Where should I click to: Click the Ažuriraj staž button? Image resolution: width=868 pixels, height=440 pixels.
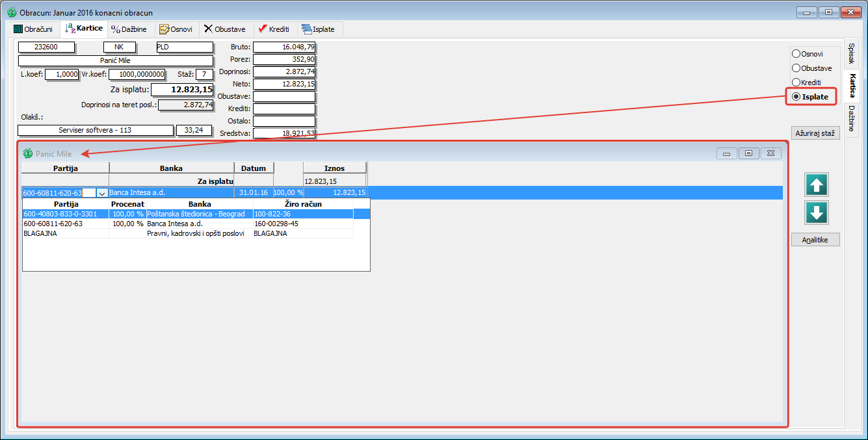pyautogui.click(x=816, y=133)
